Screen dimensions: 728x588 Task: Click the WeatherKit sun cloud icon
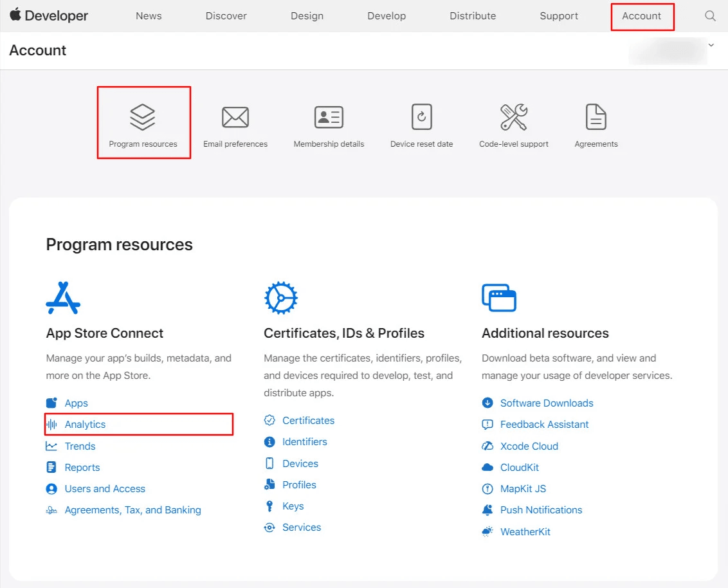(x=487, y=531)
